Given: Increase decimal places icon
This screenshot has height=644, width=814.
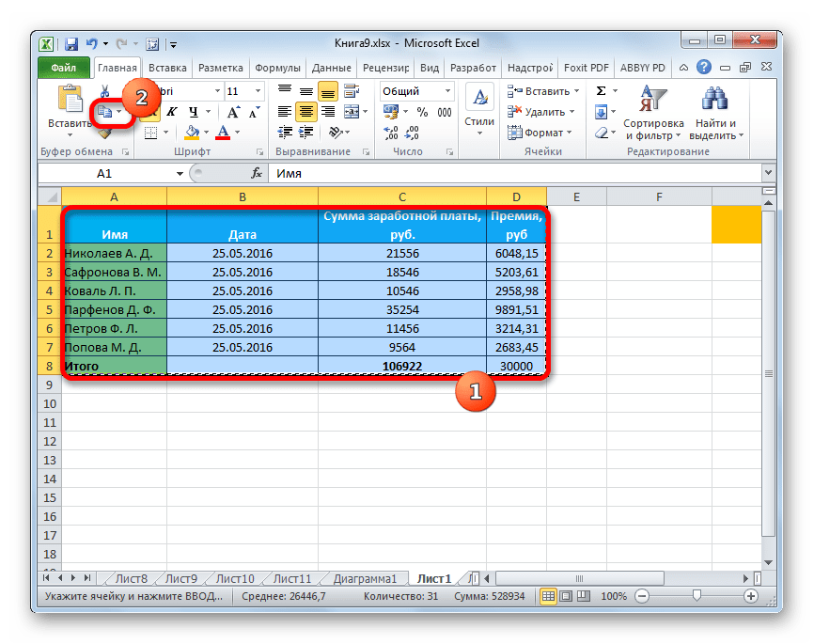Looking at the screenshot, I should pos(390,133).
